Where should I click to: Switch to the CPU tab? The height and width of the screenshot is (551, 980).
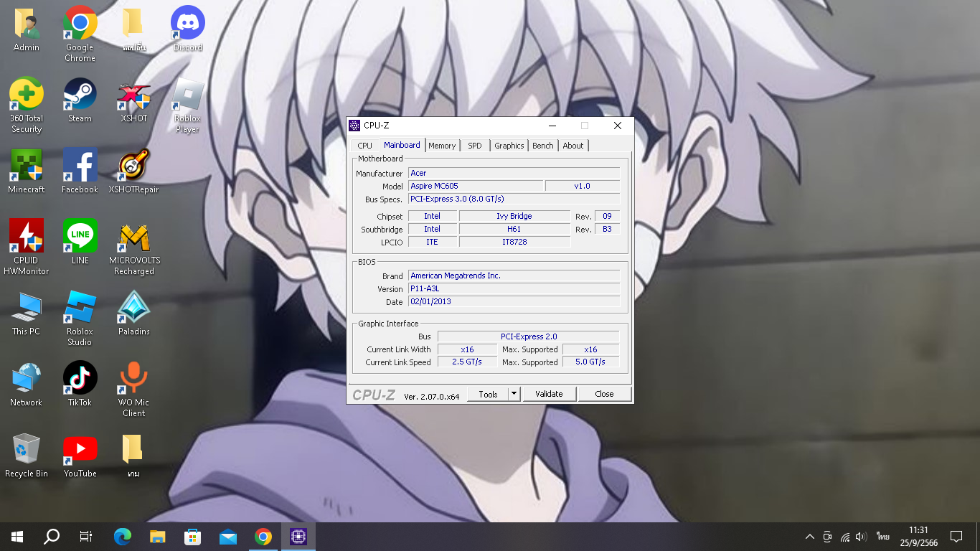point(364,146)
